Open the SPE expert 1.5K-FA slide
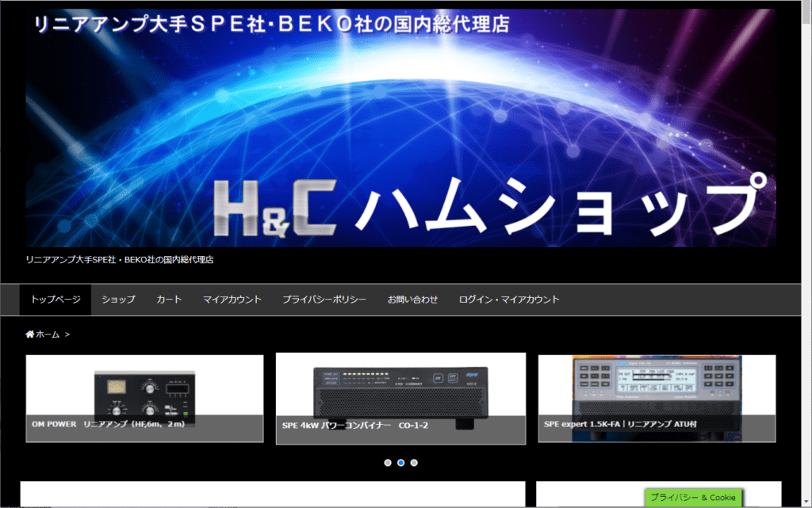 (x=657, y=398)
